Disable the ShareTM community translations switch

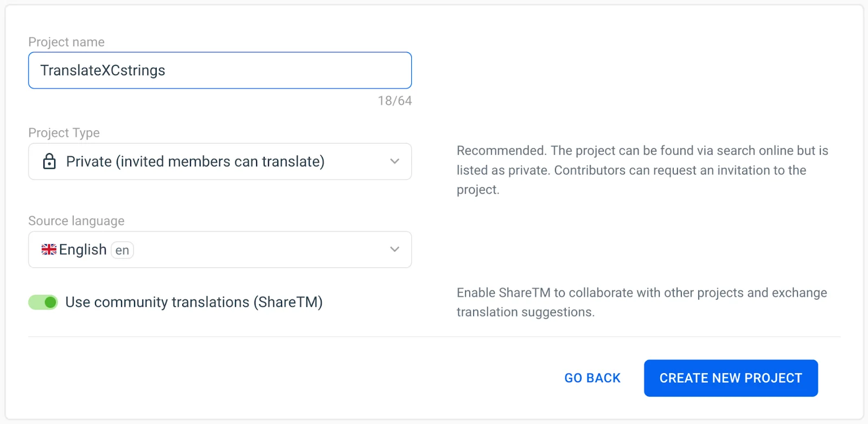click(43, 302)
